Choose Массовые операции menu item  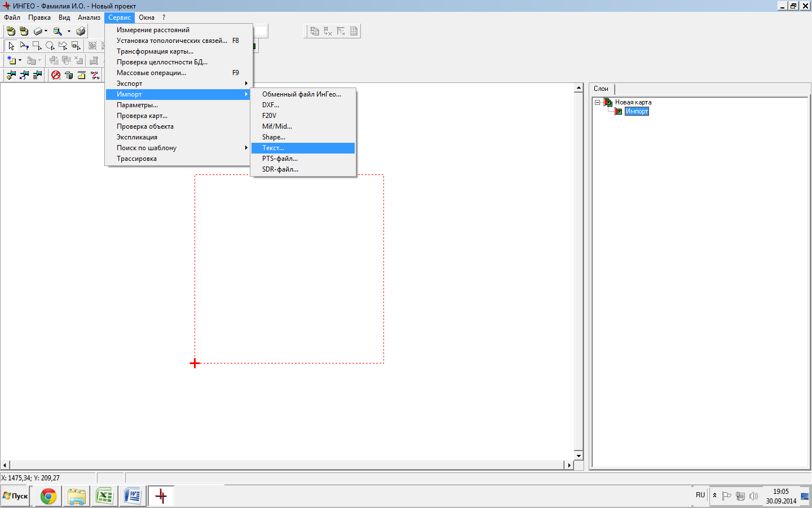pyautogui.click(x=178, y=73)
